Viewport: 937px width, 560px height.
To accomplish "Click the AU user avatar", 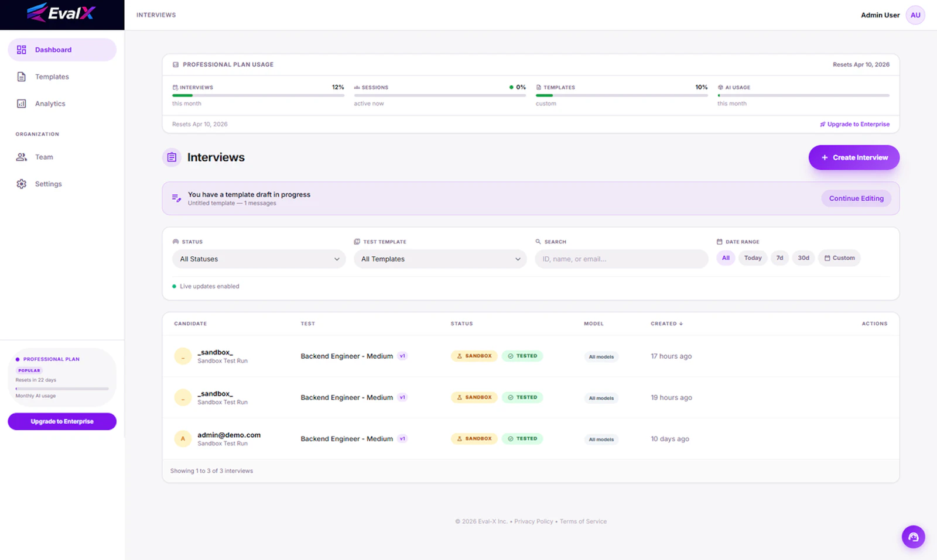I will click(915, 15).
